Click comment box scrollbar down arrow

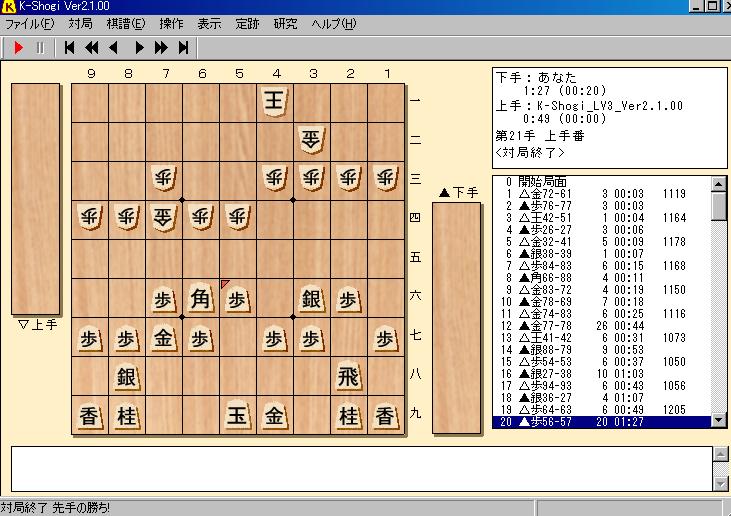coord(720,484)
